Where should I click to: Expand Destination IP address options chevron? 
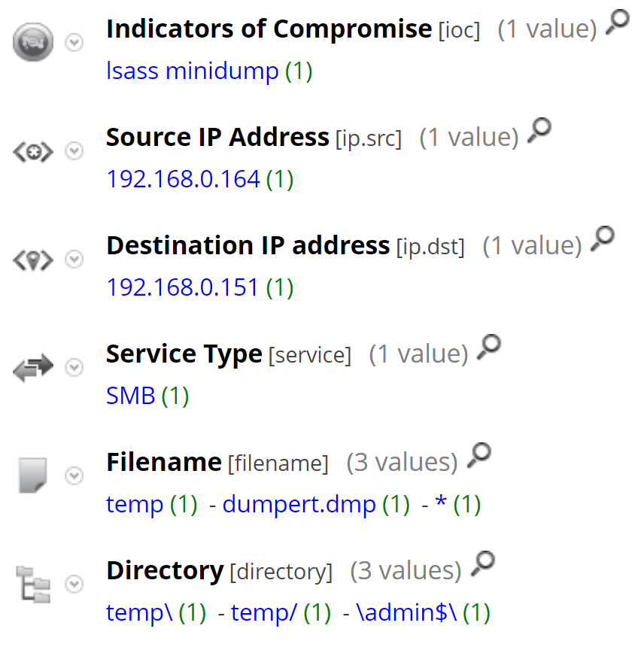point(74,260)
